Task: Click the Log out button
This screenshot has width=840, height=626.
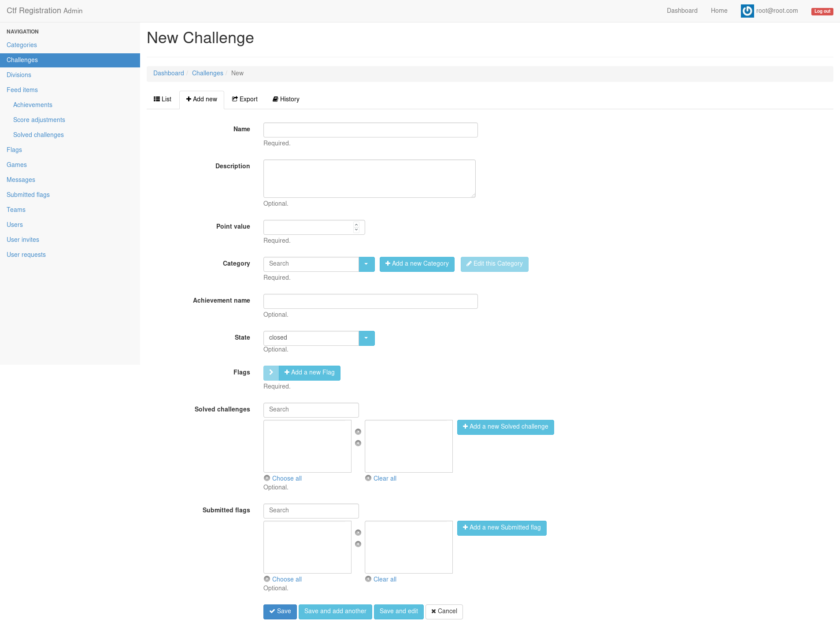Action: point(822,11)
